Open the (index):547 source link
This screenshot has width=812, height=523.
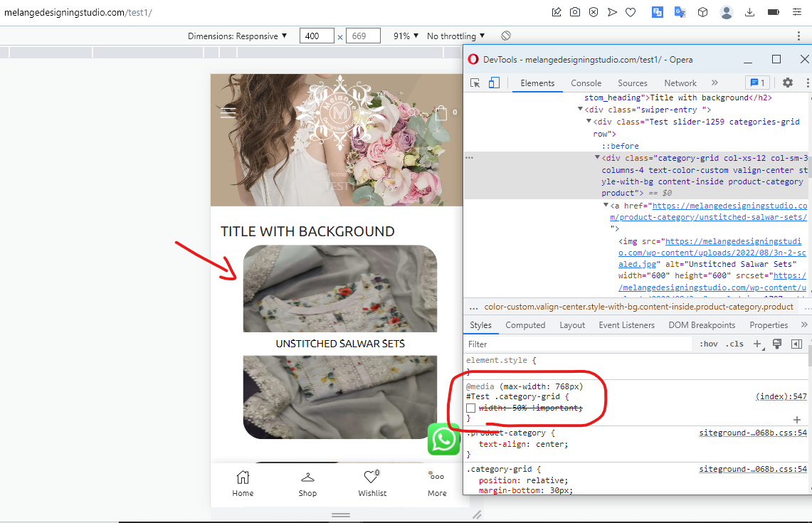pos(781,396)
